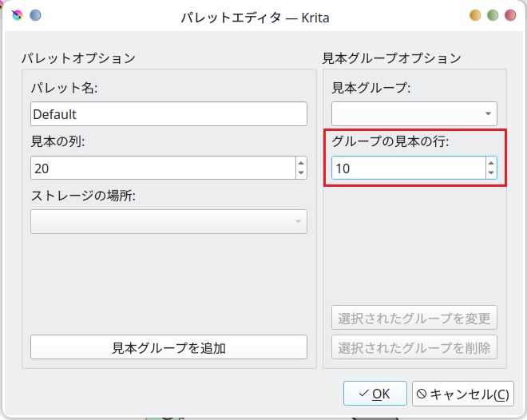
Task: Open the ストレージの場所 dropdown
Action: coord(168,221)
